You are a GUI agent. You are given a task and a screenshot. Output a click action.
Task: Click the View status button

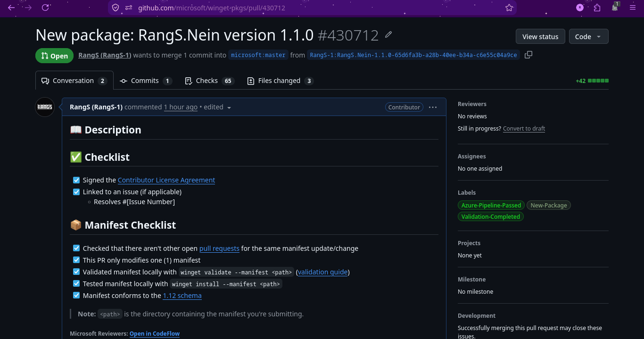540,36
